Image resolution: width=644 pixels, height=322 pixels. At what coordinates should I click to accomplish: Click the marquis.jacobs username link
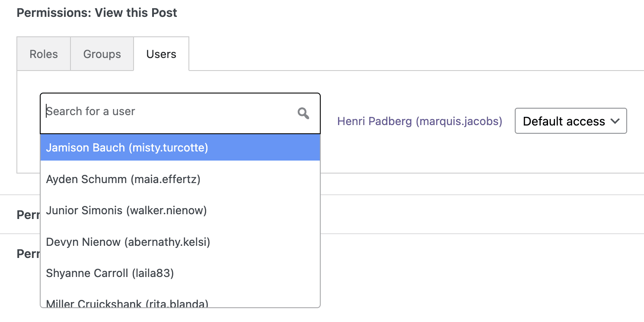pyautogui.click(x=459, y=121)
